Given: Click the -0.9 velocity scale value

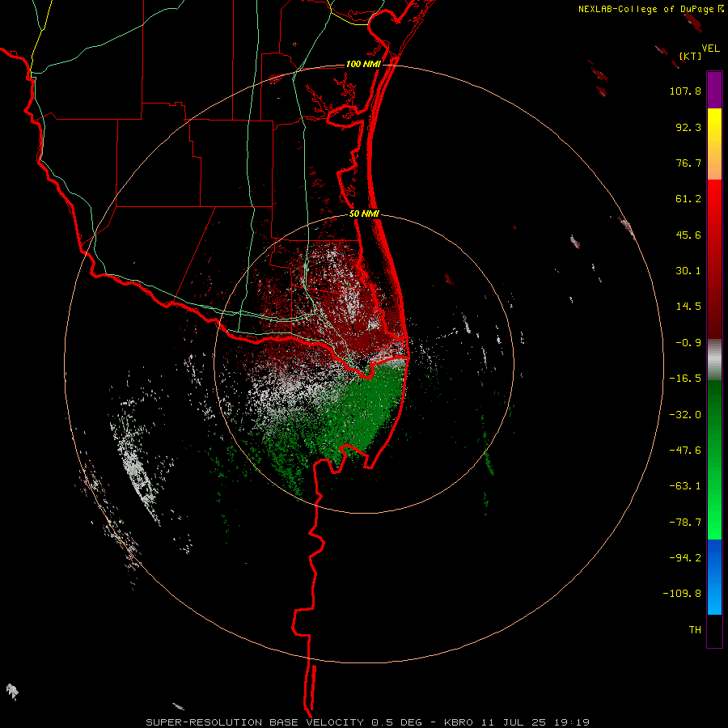Looking at the screenshot, I should [x=688, y=343].
